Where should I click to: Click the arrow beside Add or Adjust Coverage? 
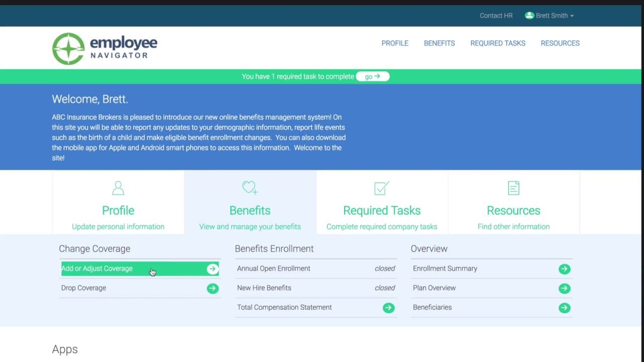(x=212, y=268)
